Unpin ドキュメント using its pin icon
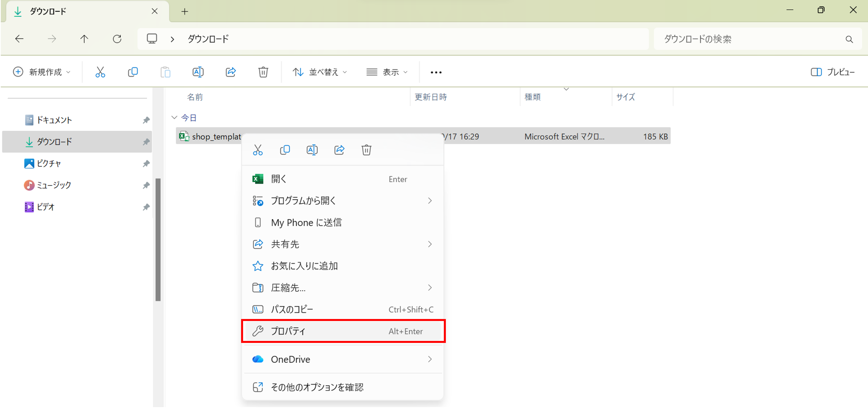Screen dimensions: 868x415 pyautogui.click(x=146, y=120)
